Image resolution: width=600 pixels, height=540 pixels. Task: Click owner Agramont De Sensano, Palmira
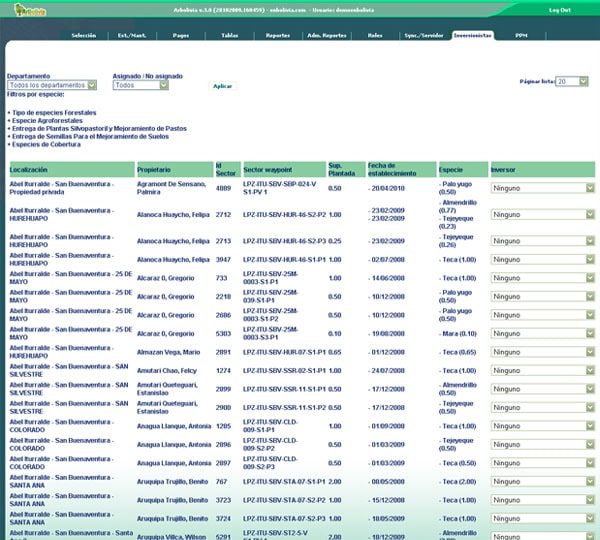171,188
